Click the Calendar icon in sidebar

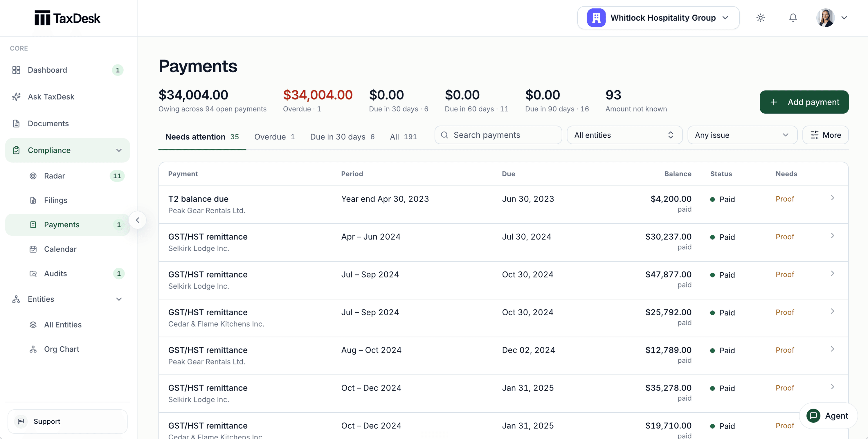click(x=33, y=249)
